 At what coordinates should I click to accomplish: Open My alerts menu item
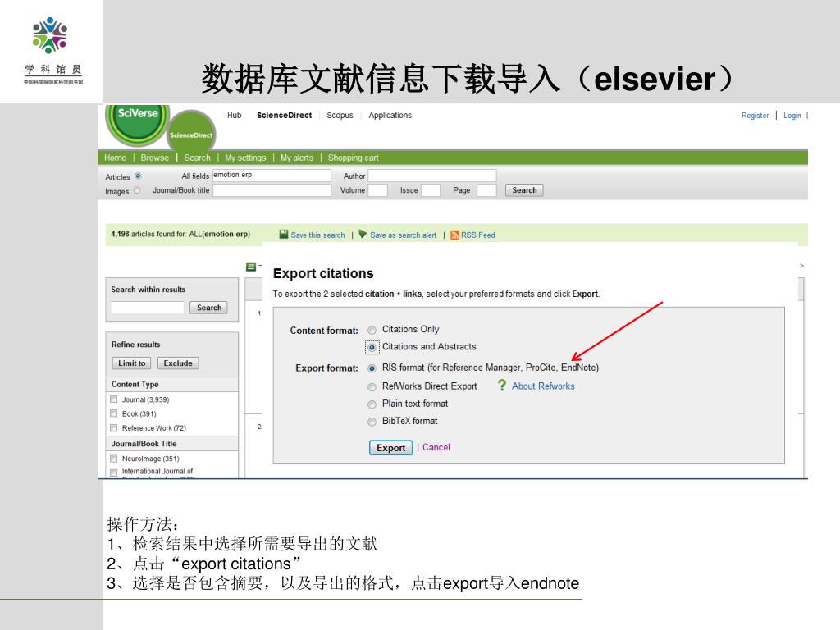click(x=297, y=157)
